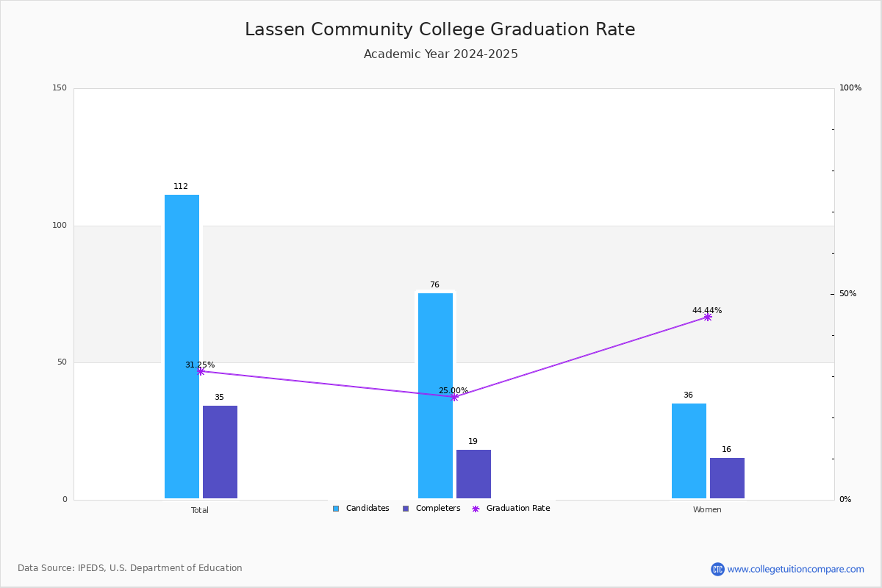
Task: Click the 31.25% graduation rate marker
Action: [201, 371]
